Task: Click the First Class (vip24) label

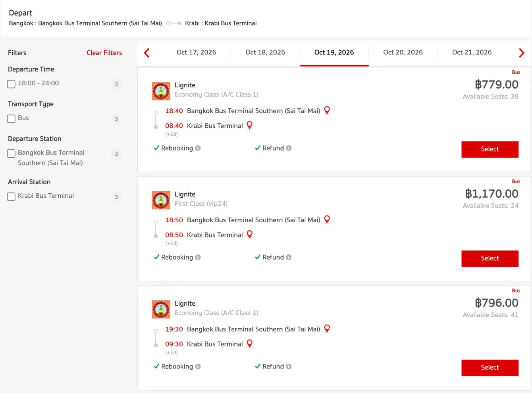Action: (201, 204)
